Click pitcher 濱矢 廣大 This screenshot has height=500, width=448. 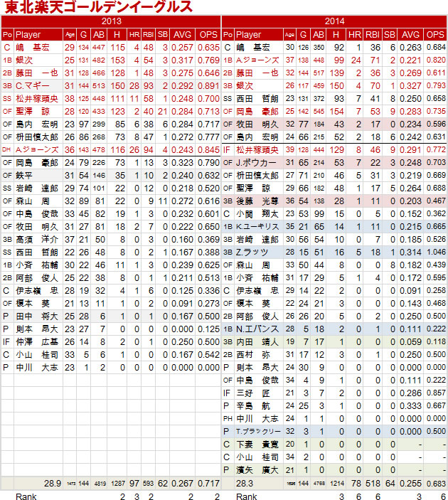257,470
